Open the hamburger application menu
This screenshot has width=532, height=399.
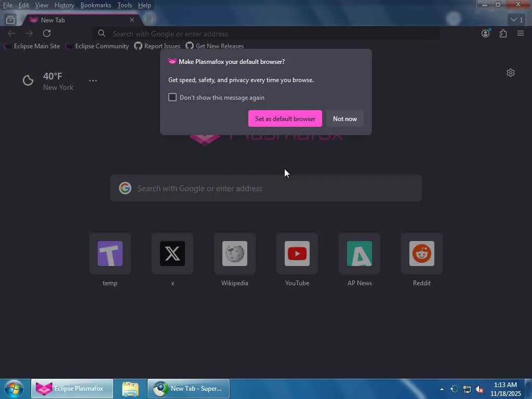coord(521,33)
